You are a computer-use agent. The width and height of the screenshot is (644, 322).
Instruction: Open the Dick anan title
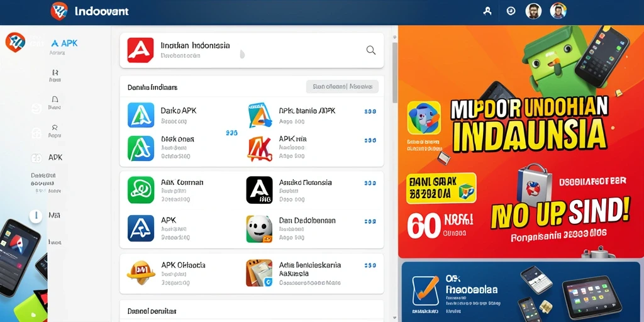coord(177,139)
